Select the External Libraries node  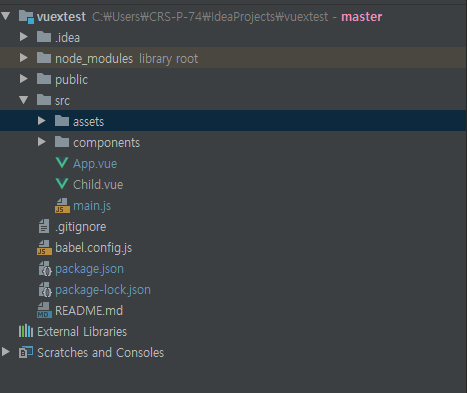[82, 332]
